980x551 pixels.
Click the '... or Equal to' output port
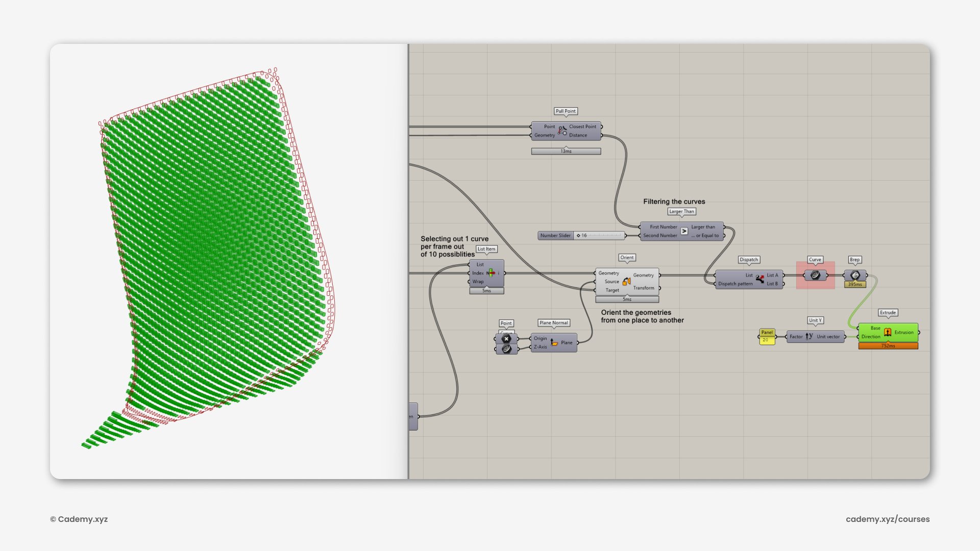tap(705, 236)
